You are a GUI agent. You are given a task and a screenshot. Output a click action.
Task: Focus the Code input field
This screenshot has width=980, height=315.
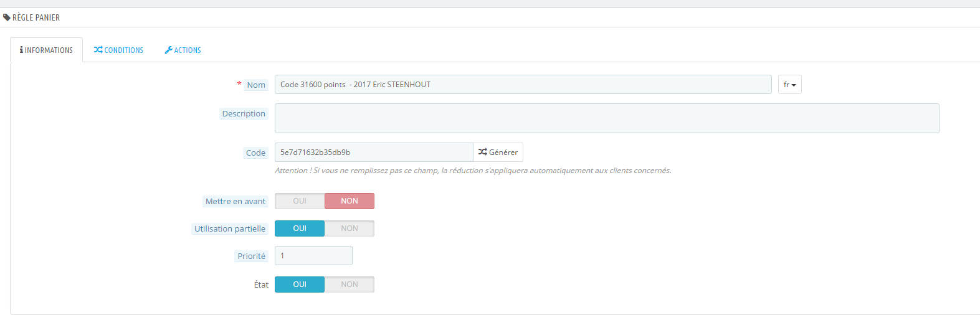pos(374,153)
